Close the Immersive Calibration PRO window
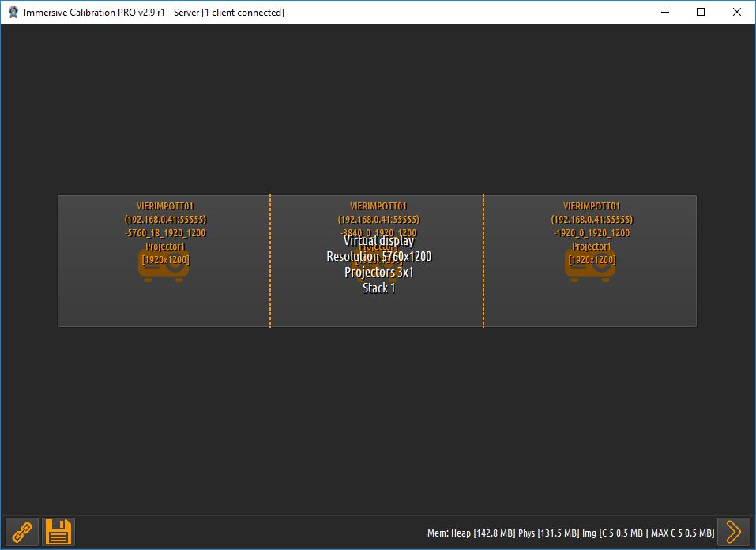Screen dimensions: 756x550 (737, 12)
